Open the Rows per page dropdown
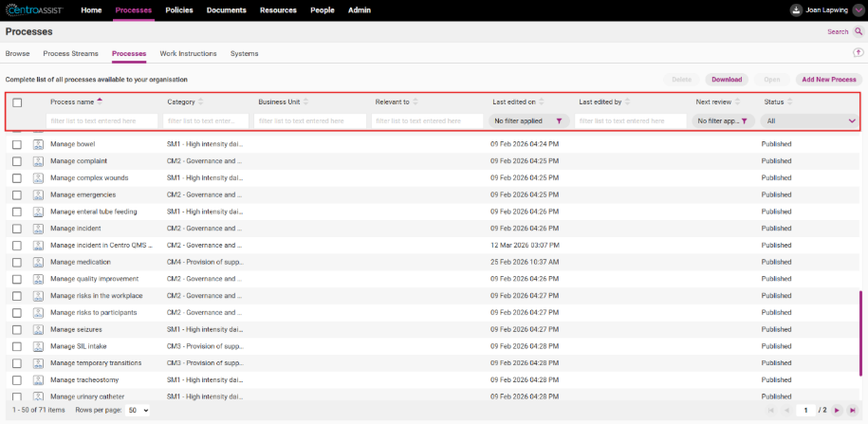Image resolution: width=868 pixels, height=424 pixels. point(138,410)
